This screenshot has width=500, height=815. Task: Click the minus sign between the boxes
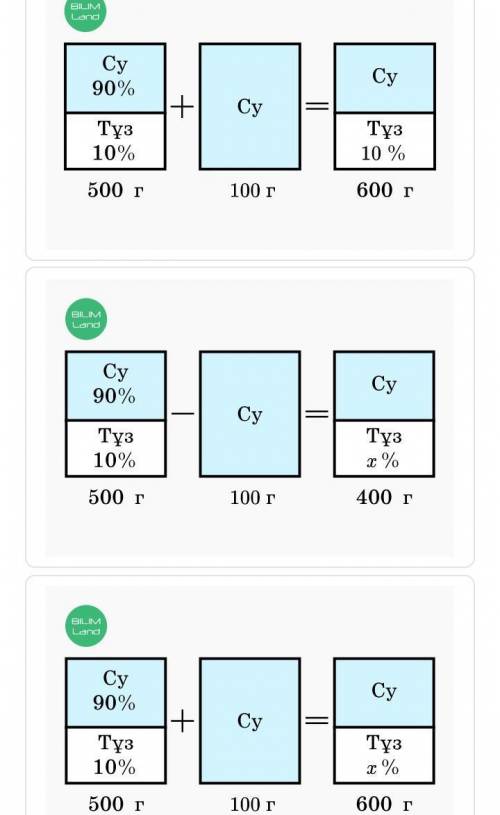182,414
